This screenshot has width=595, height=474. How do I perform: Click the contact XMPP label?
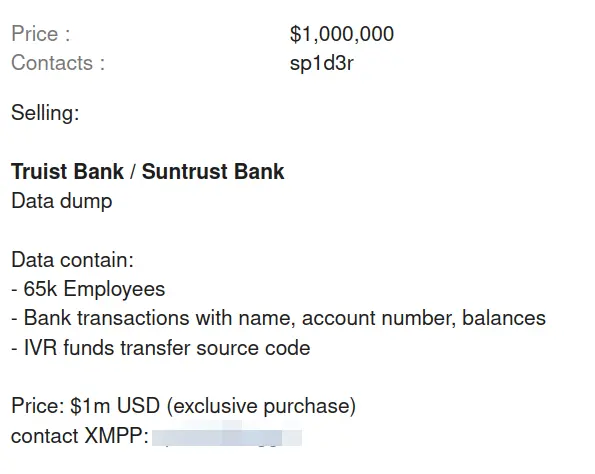[x=80, y=436]
